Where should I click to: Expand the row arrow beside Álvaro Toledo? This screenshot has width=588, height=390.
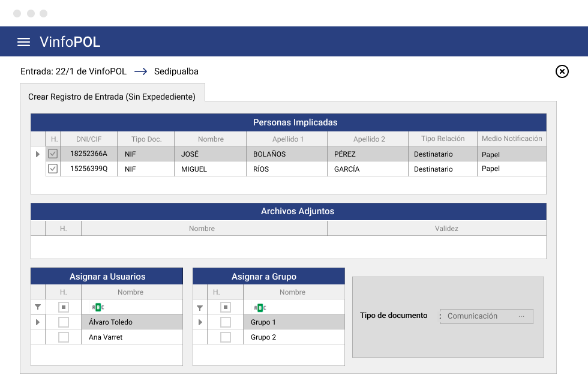click(37, 322)
